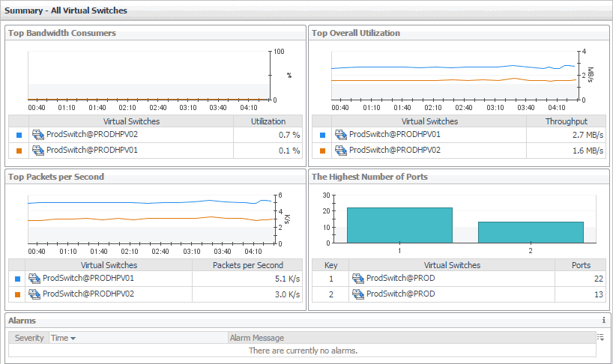Click the ProdSwitch@PRODHPV02 switch icon in Overall Utilization
Viewport: 613px width, 364px height.
point(340,151)
